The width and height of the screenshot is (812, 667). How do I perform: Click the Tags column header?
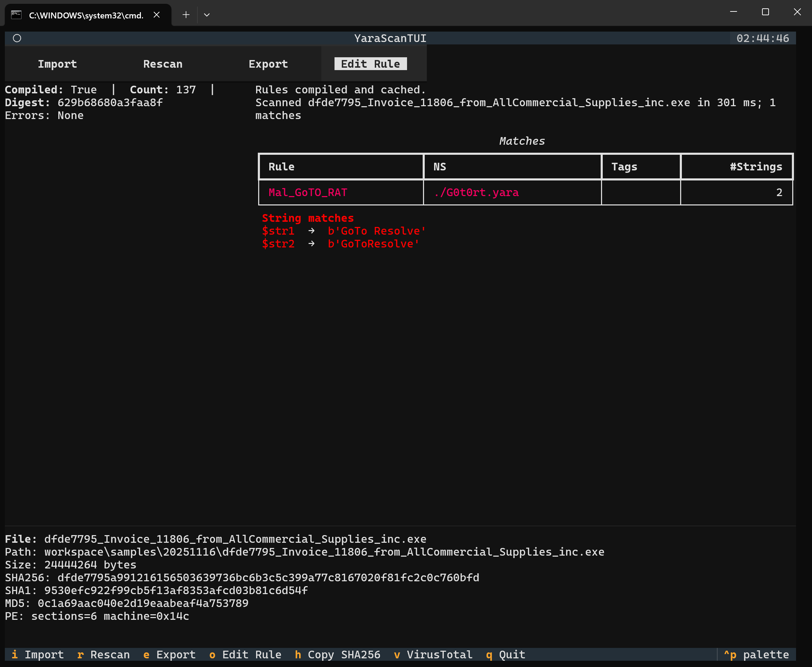click(624, 166)
